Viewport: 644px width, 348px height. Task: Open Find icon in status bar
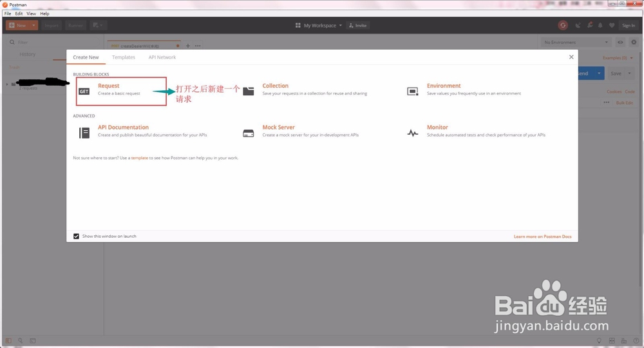coord(20,341)
